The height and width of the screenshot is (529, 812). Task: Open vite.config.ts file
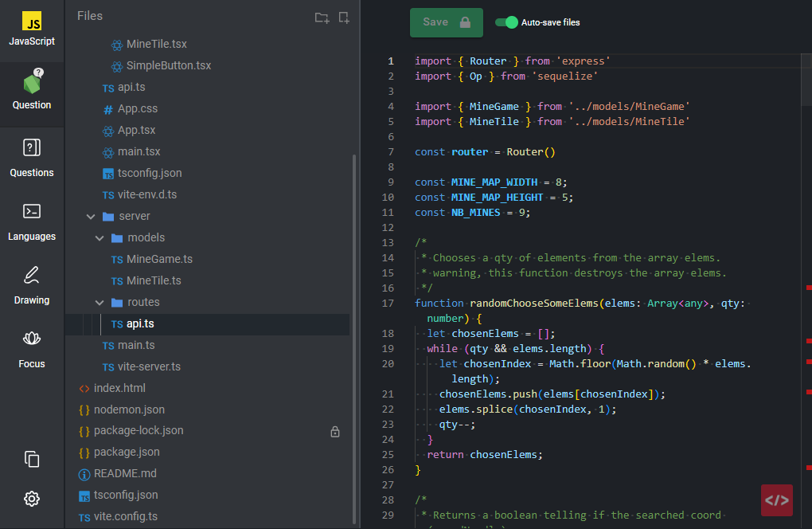click(x=125, y=516)
